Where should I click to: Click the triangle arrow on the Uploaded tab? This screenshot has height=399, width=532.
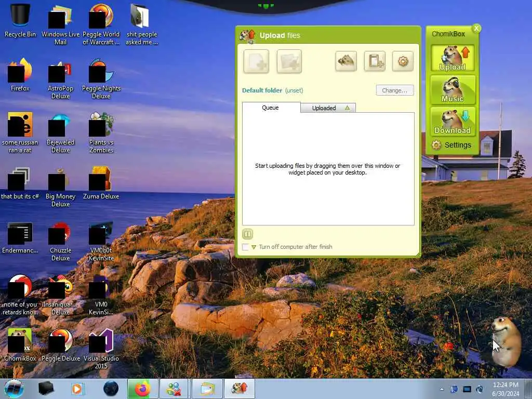pyautogui.click(x=347, y=108)
